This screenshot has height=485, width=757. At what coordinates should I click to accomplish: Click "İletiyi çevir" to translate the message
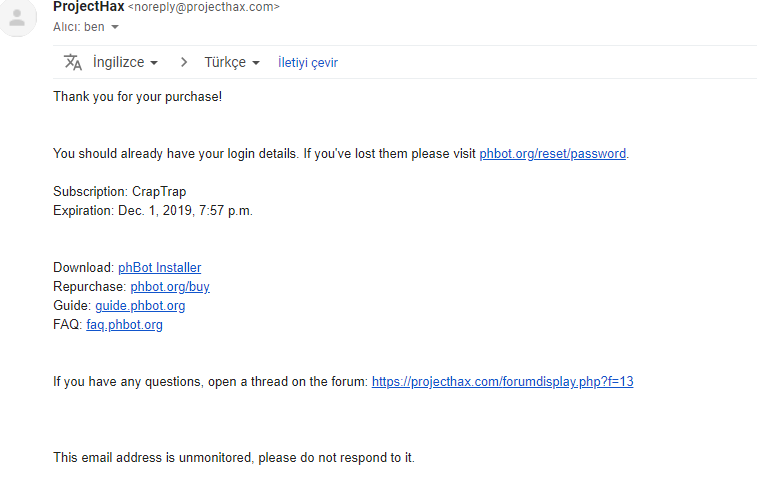[308, 62]
